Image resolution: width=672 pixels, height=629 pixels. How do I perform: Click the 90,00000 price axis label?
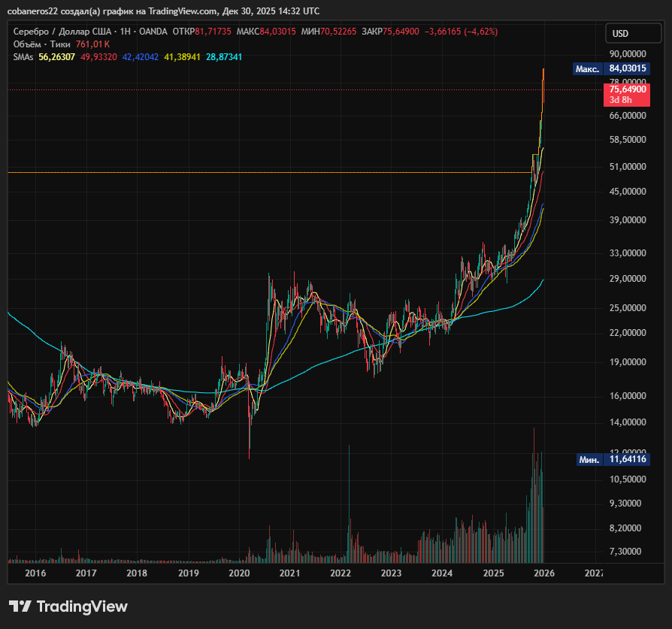click(627, 53)
